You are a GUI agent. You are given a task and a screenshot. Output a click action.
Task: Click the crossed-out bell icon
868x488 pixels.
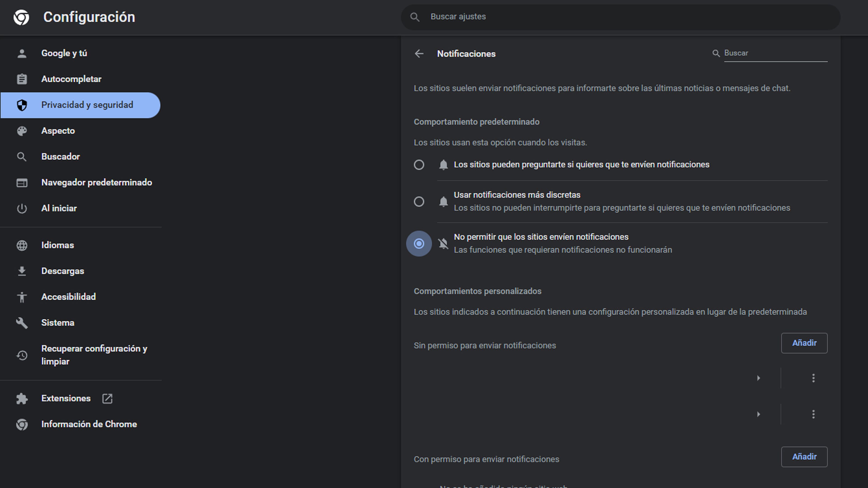[x=443, y=244]
